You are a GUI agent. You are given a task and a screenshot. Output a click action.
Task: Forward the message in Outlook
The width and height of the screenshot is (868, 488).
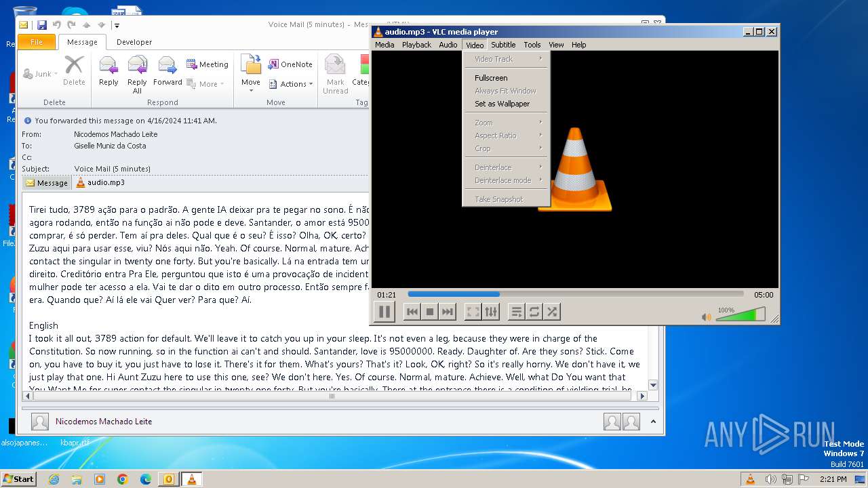tap(167, 72)
